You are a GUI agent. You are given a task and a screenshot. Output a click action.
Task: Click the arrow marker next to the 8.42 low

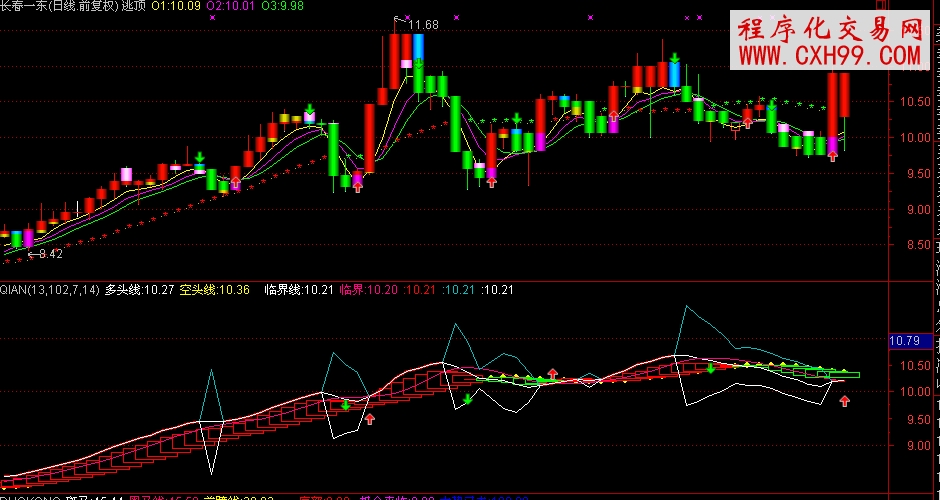pyautogui.click(x=32, y=255)
